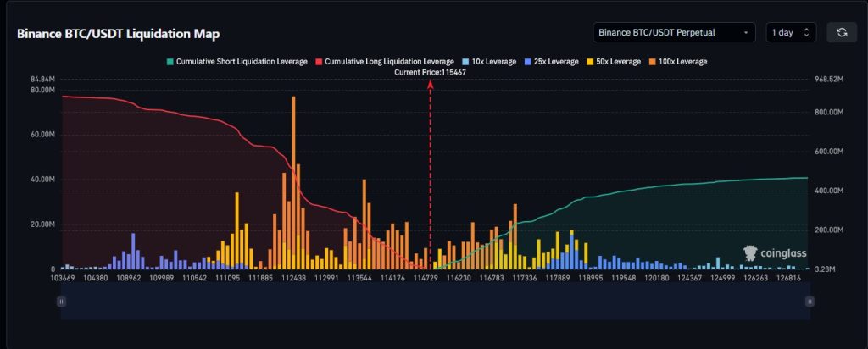Click the left range slider handle
This screenshot has height=349, width=868.
[61, 301]
